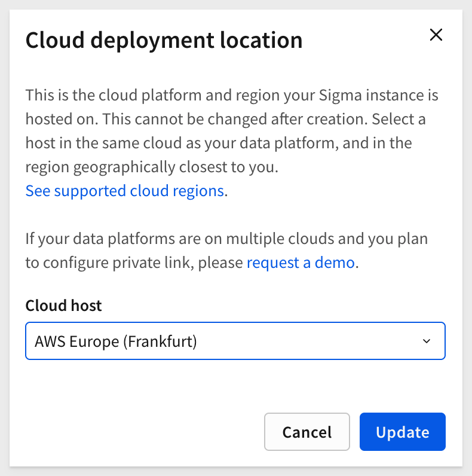Click the 'Cloud deployment location' heading
The width and height of the screenshot is (472, 476).
coord(164,40)
